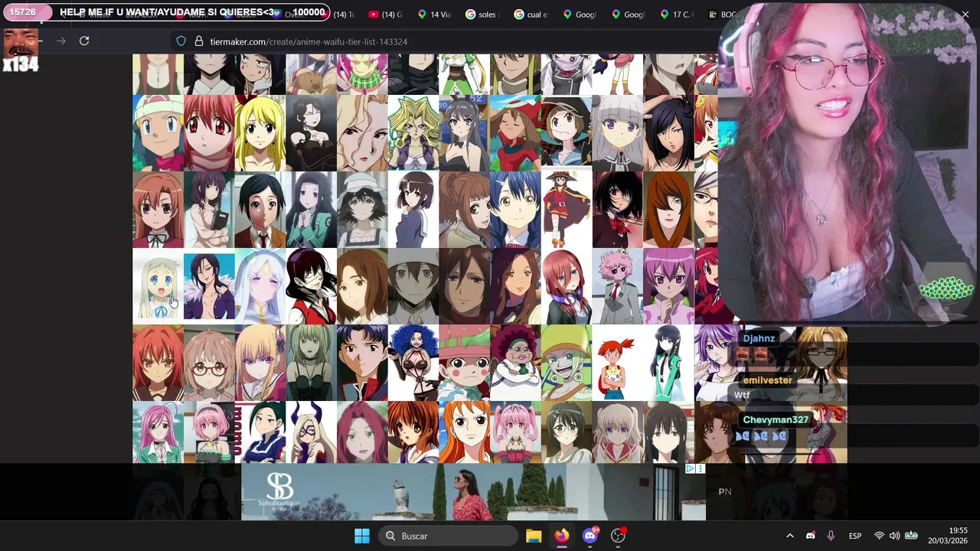
Task: Select white-haired girl with closed eyes thumbnail
Action: 260,286
